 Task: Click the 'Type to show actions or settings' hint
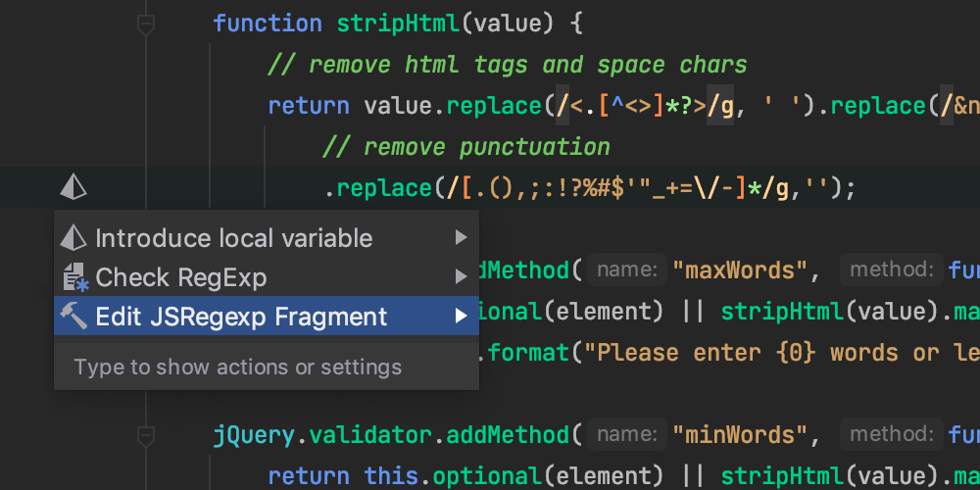[x=237, y=367]
